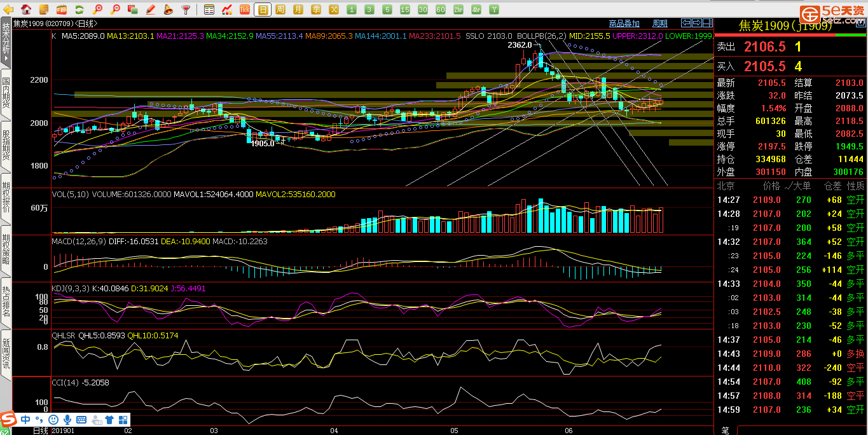The image size is (868, 435).
Task: Switch to 3-minute period
Action: point(369,10)
